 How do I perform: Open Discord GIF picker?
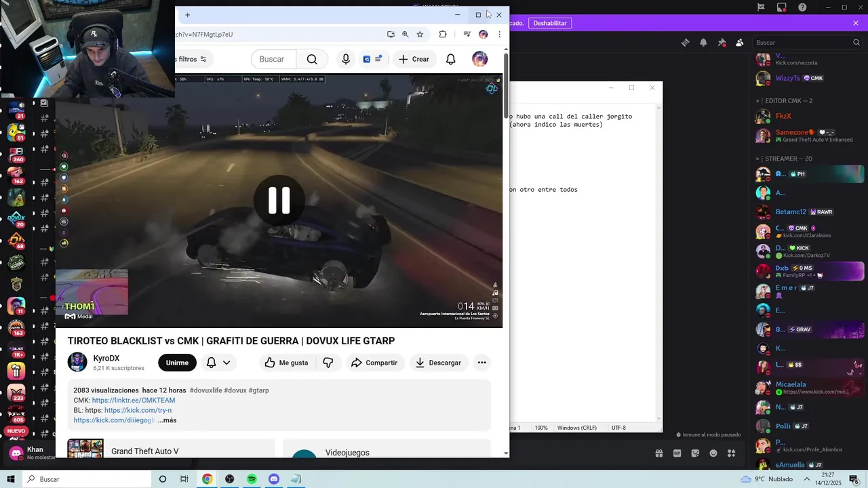point(677,453)
